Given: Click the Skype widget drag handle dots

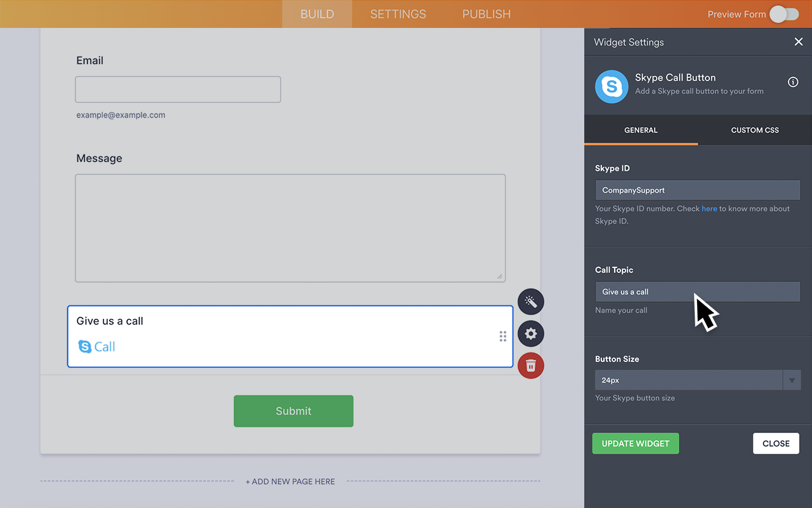Looking at the screenshot, I should [502, 336].
